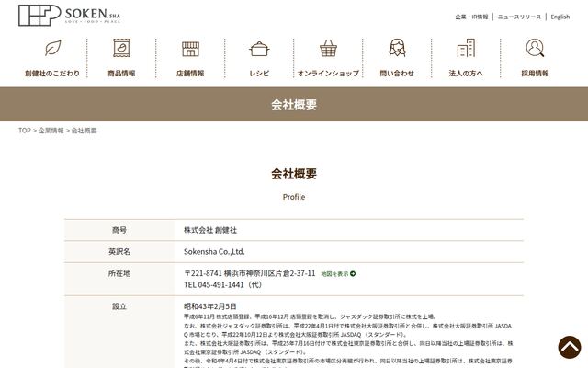The height and width of the screenshot is (368, 588).
Task: Click the 〒221-8741 address text
Action: 249,273
